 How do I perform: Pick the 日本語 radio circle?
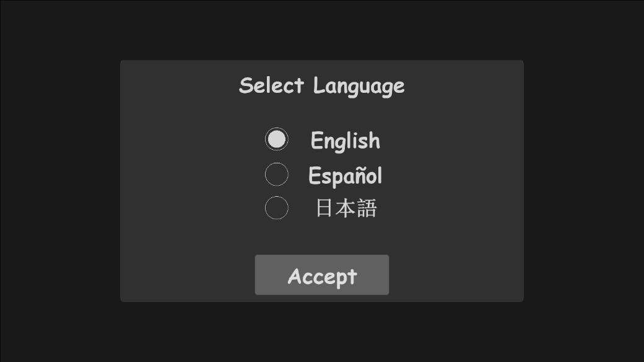click(276, 208)
